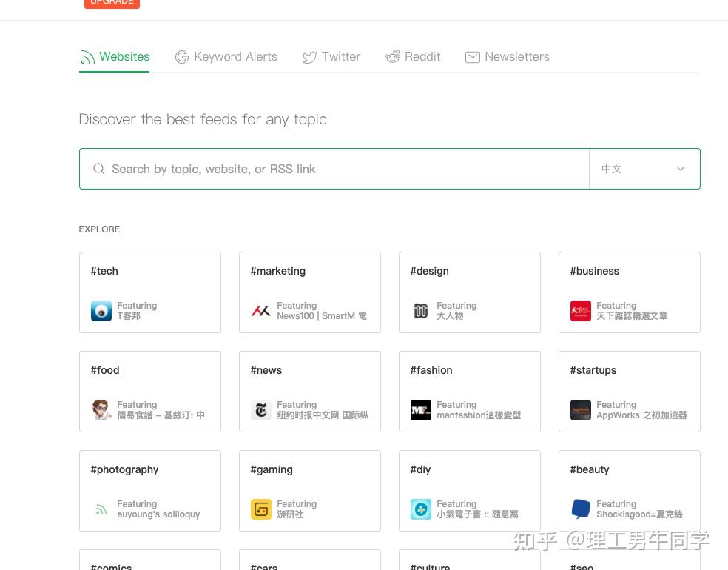This screenshot has height=570, width=728.
Task: Click the Twitter bird icon
Action: pyautogui.click(x=310, y=57)
